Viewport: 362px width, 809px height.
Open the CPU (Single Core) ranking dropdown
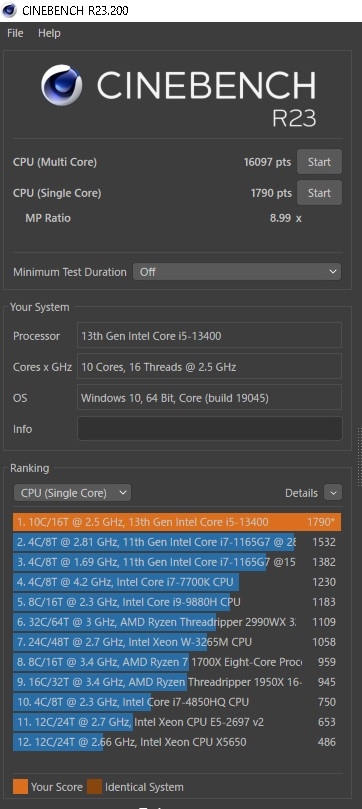tap(72, 493)
